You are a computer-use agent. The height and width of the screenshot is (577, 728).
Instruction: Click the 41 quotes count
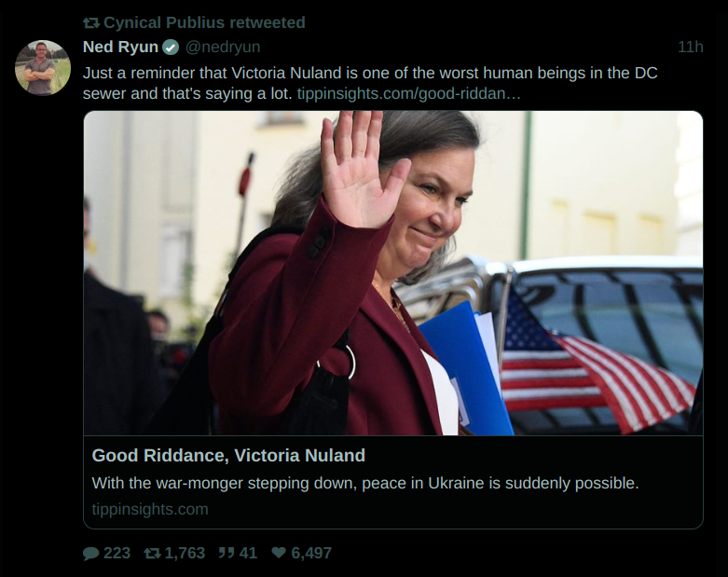click(248, 554)
